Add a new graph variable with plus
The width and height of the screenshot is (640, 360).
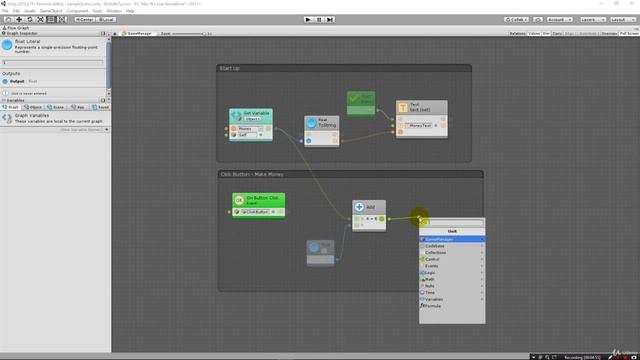tap(107, 130)
